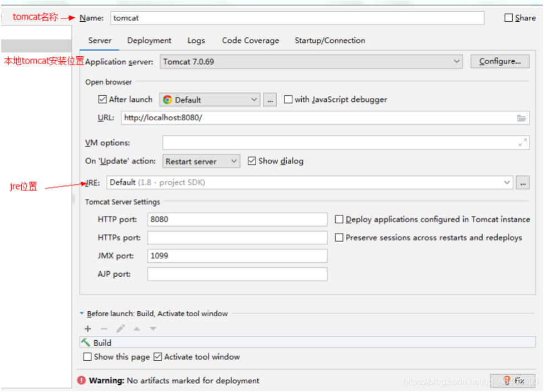This screenshot has width=544, height=392.
Task: Edit before-launch task with pencil icon
Action: [120, 329]
